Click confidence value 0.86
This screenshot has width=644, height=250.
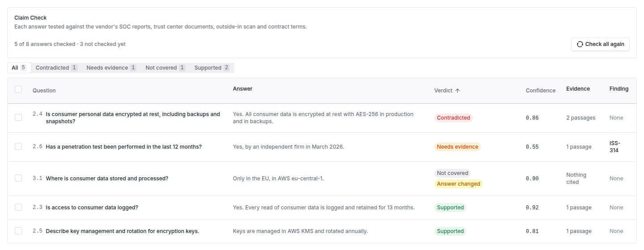532,118
